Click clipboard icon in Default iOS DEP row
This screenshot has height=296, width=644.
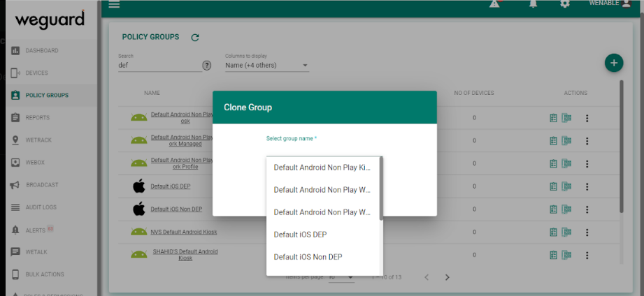554,186
